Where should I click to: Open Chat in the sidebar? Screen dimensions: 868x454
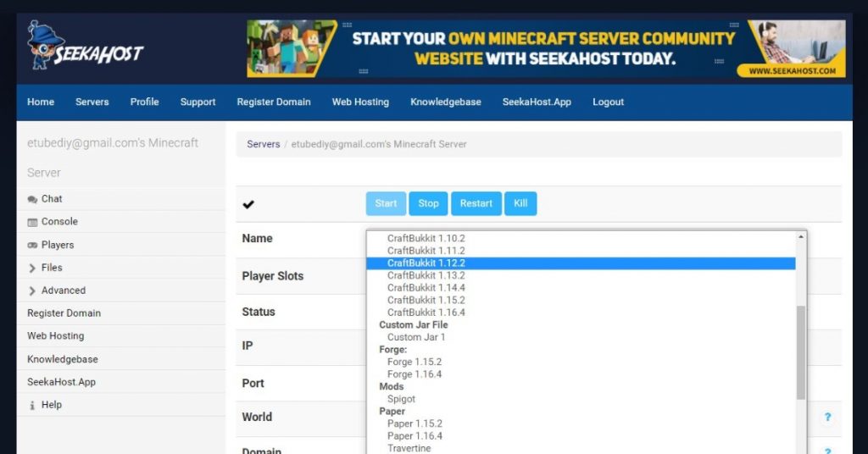(x=52, y=199)
